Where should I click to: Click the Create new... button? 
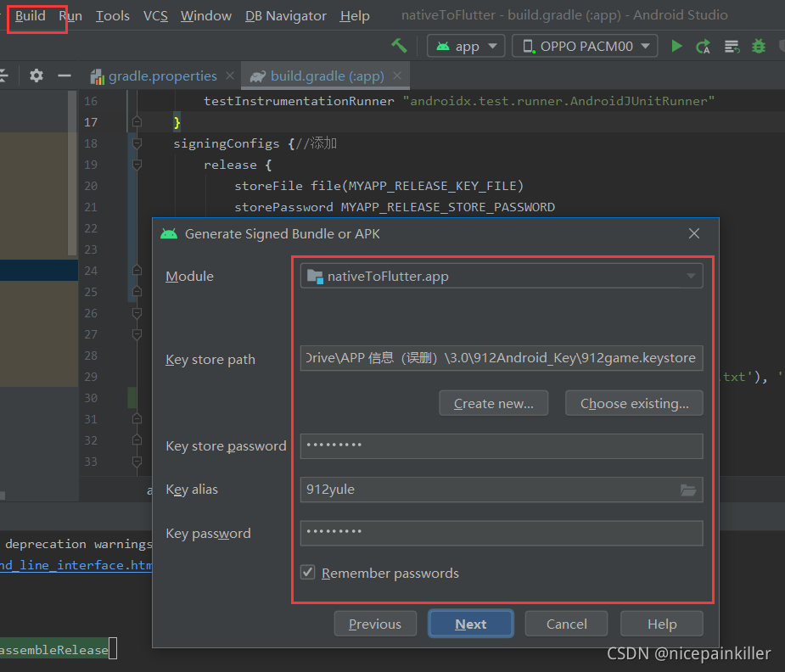[x=494, y=403]
